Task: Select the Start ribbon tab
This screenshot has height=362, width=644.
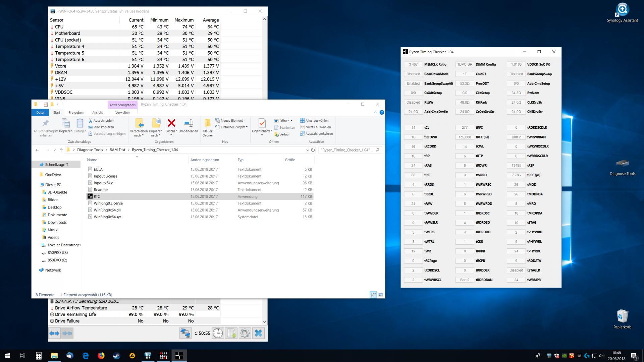Action: (x=57, y=113)
